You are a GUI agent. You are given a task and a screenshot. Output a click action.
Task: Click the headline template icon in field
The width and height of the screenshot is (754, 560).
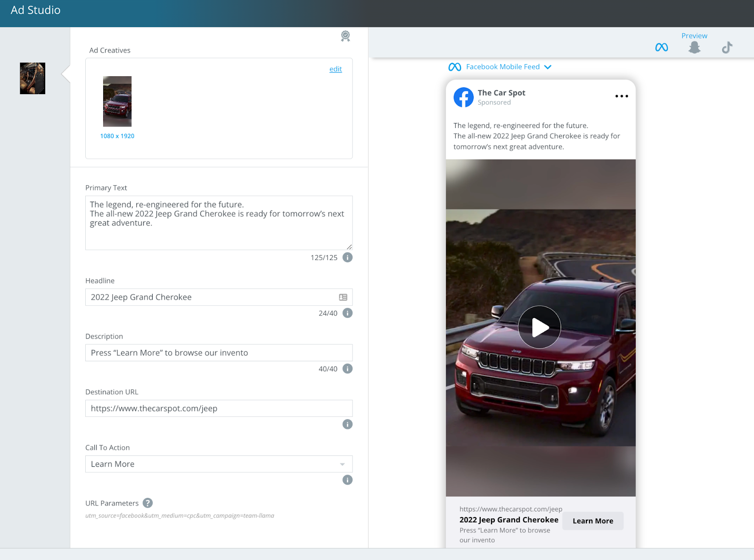point(343,297)
